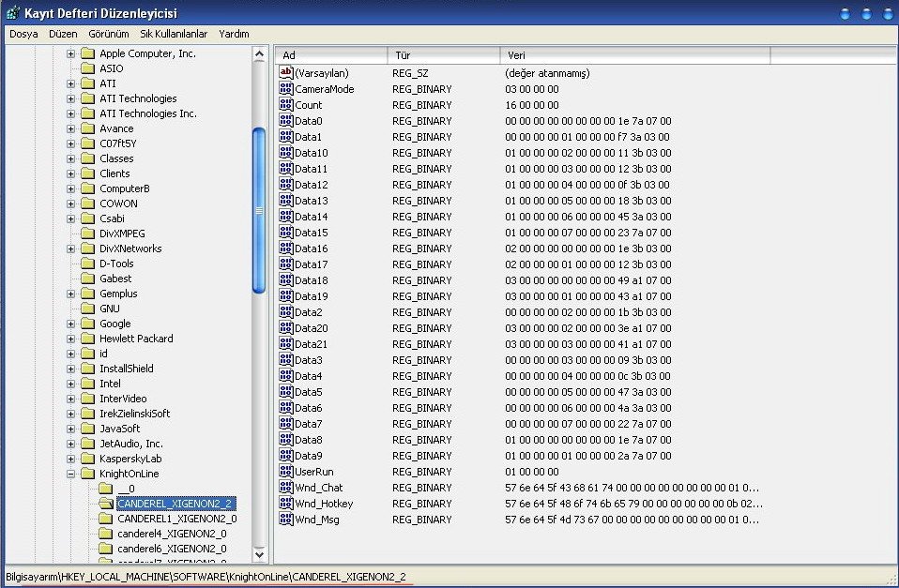
Task: Collapse the KnightOnLine key
Action: coord(70,474)
